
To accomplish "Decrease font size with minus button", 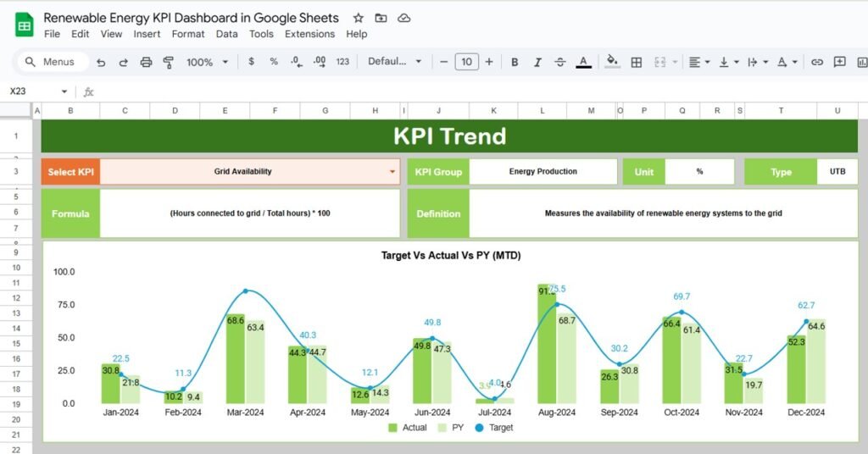I will 443,61.
